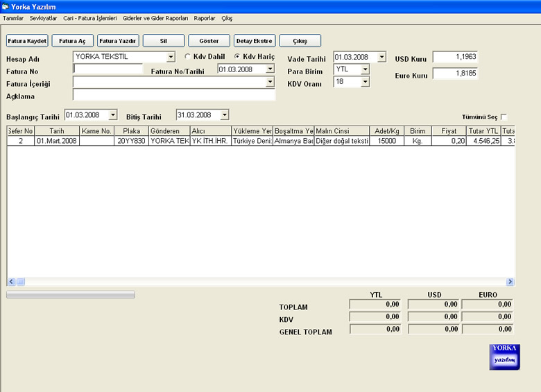Click the Almanya unloading place cell

(293, 141)
